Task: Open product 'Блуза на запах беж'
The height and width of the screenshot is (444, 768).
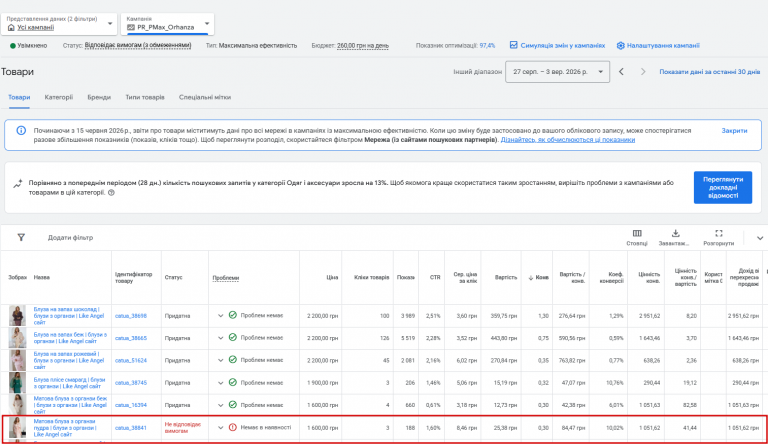Action: [x=70, y=338]
